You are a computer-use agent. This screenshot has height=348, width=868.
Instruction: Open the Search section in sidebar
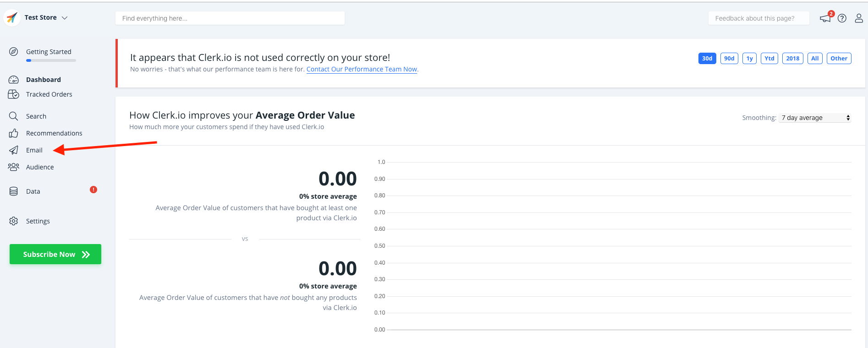pos(36,116)
